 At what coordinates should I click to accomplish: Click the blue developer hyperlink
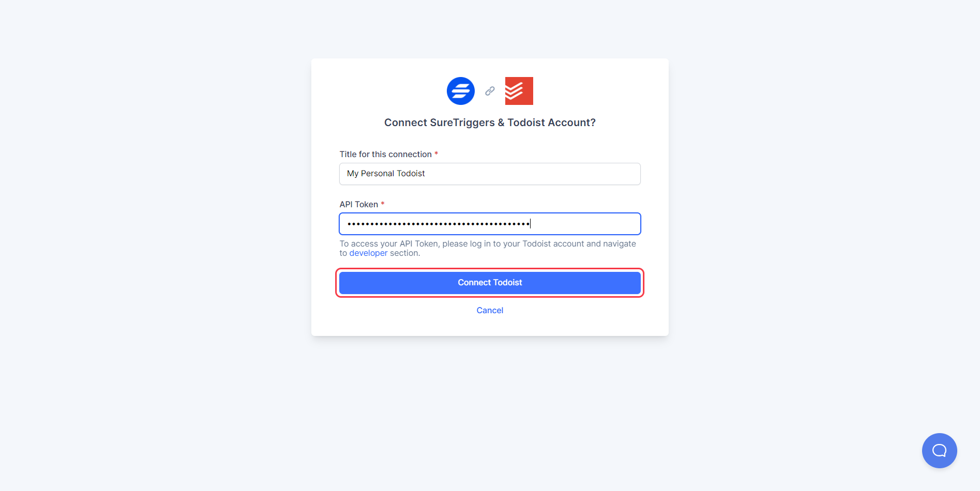coord(368,253)
